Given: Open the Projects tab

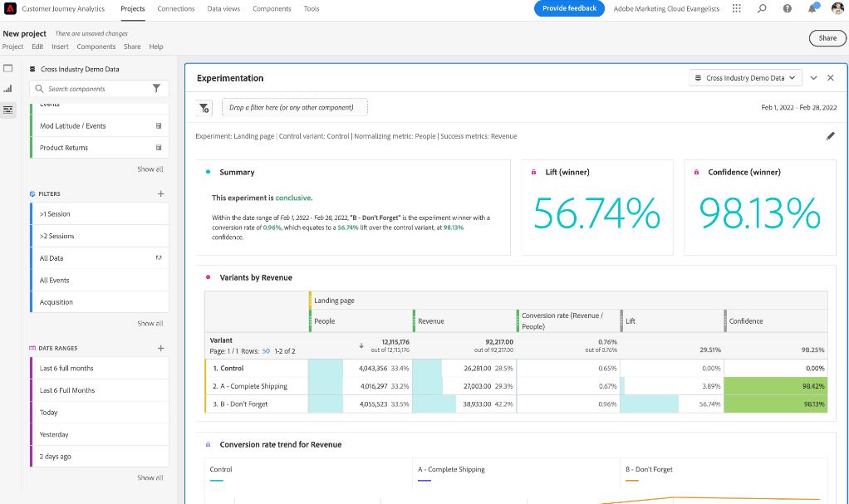Looking at the screenshot, I should click(x=133, y=8).
